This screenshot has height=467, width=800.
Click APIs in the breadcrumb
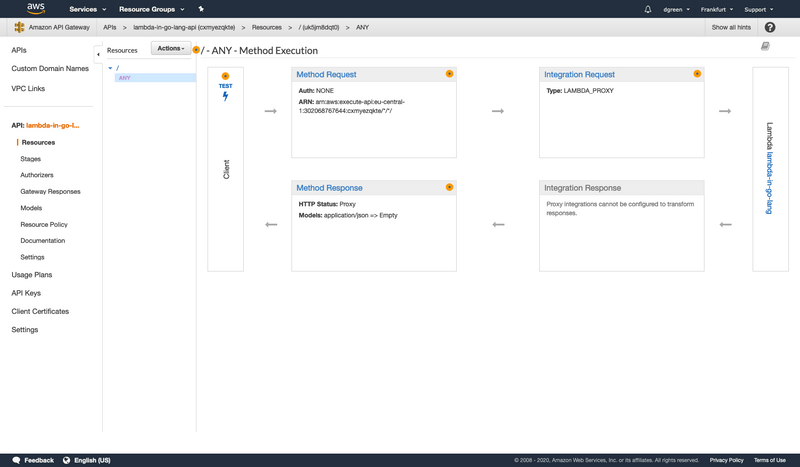click(110, 28)
